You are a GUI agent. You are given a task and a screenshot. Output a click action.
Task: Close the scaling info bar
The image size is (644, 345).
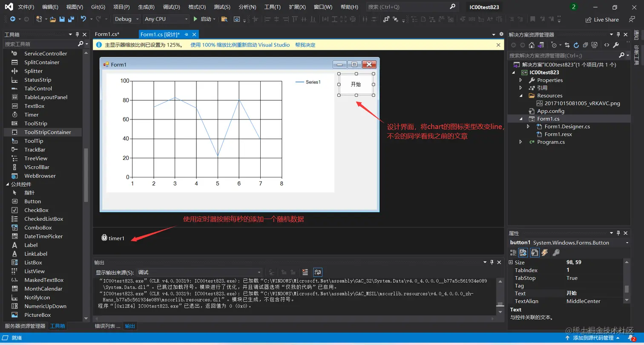[498, 45]
